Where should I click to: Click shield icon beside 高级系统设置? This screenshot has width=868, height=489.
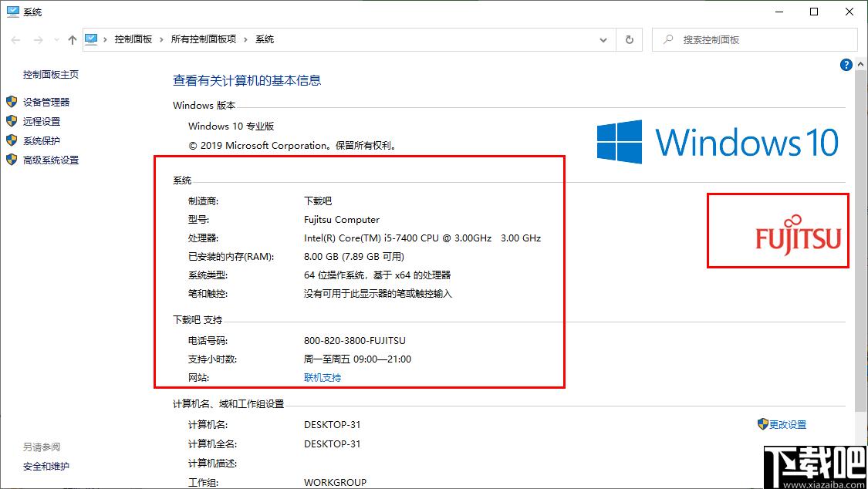tap(12, 160)
